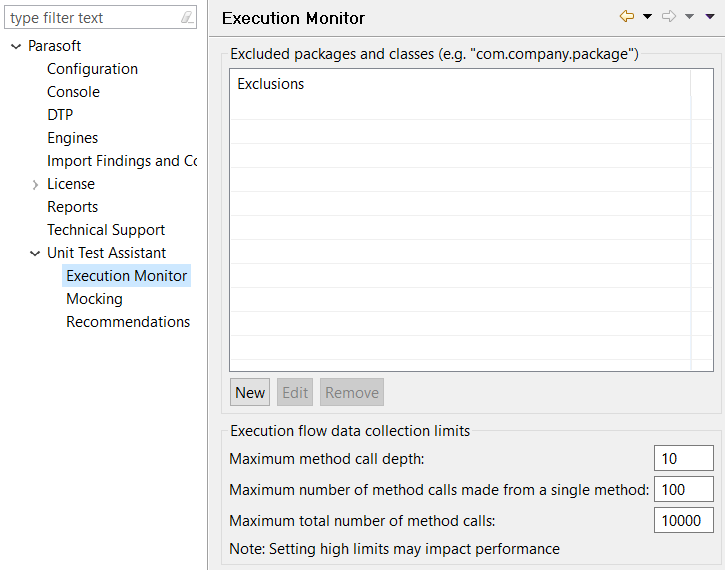Open the Recommendations page

(128, 322)
